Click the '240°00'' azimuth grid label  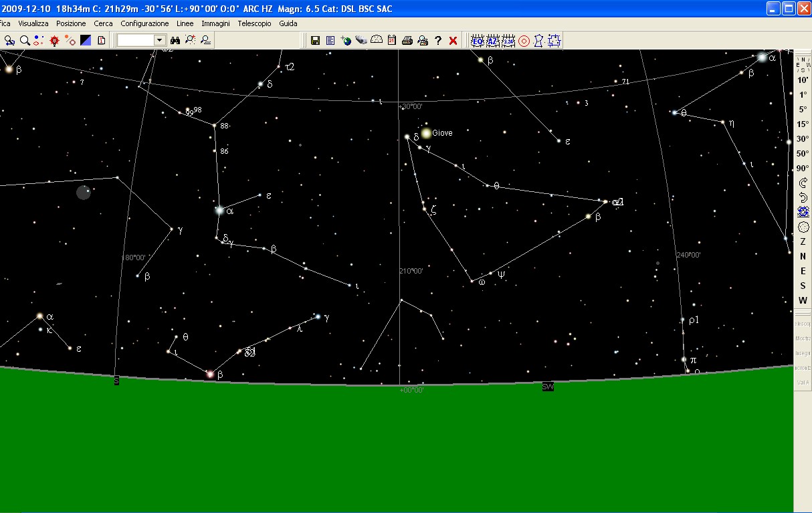pyautogui.click(x=688, y=255)
